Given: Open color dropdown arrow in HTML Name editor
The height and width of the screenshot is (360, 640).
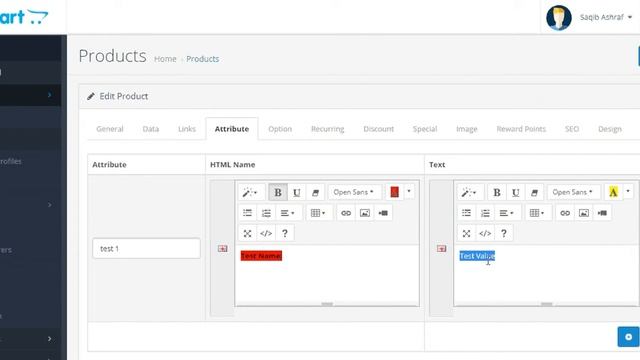Looking at the screenshot, I should pos(409,192).
